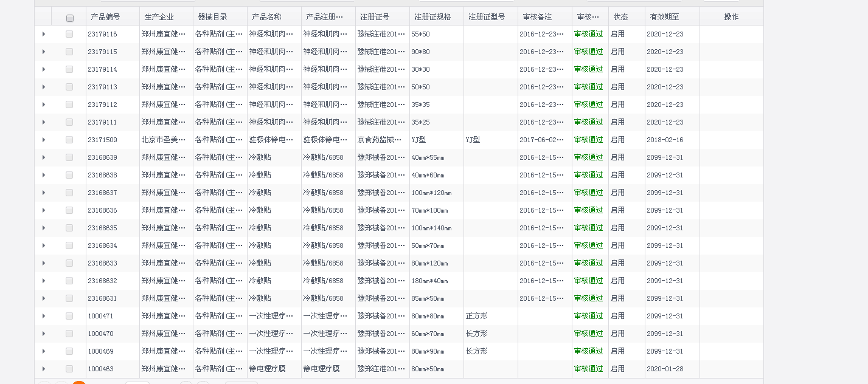This screenshot has width=868, height=384.
Task: Expand row for product 23179116
Action: coord(43,34)
